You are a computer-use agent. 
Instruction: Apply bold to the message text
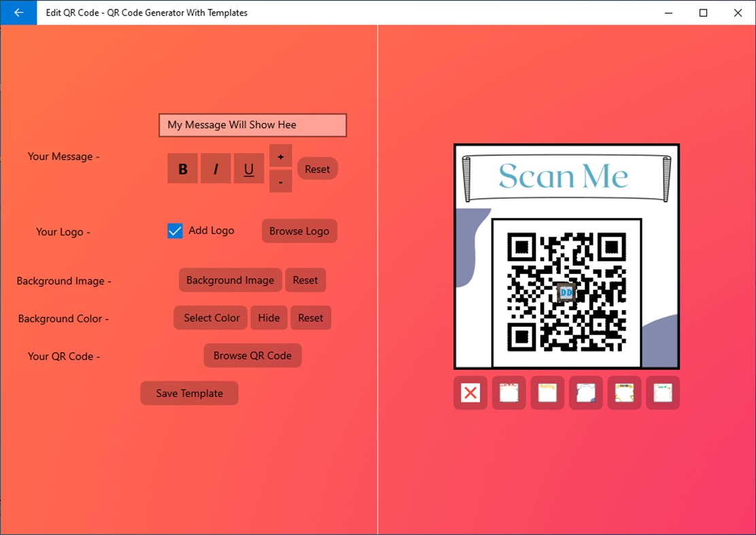183,169
